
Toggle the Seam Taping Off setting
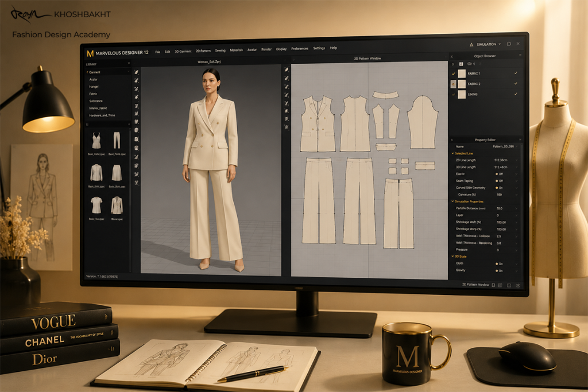[499, 181]
